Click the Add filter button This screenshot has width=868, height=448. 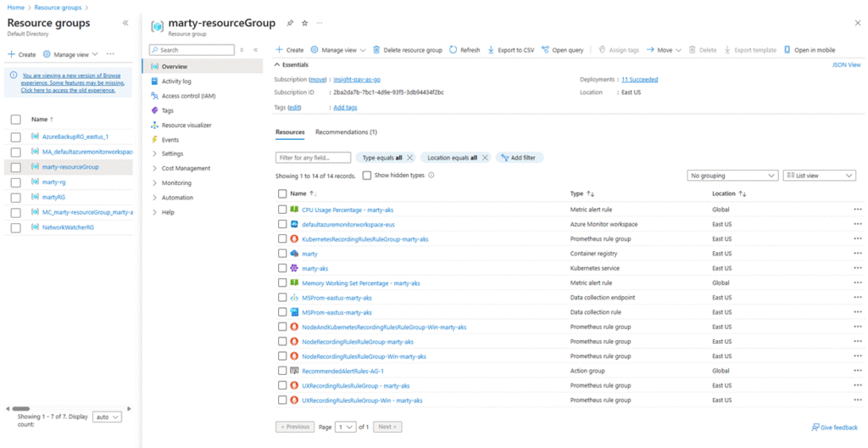[x=520, y=158]
